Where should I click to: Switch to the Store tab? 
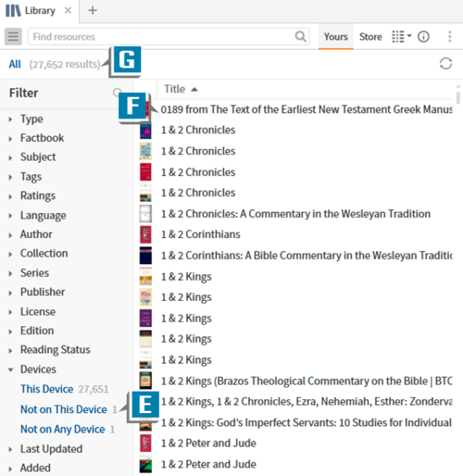370,37
